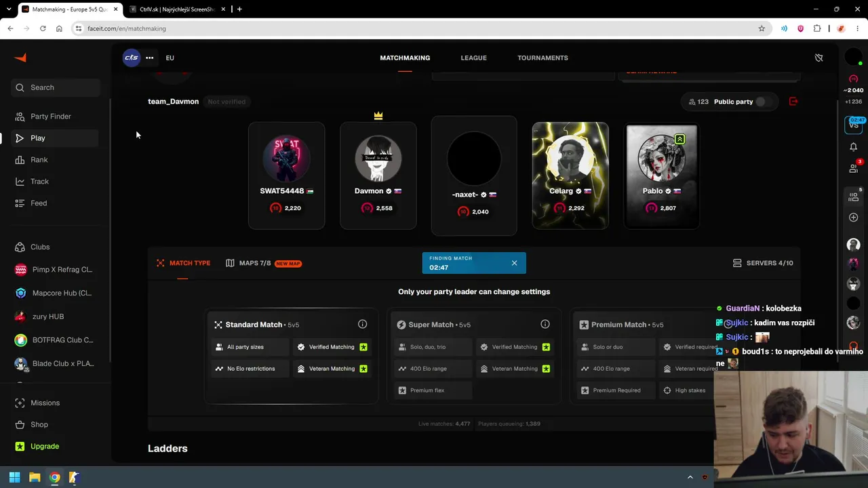
Task: Toggle Super Match Veteran Matching option
Action: coord(515,369)
